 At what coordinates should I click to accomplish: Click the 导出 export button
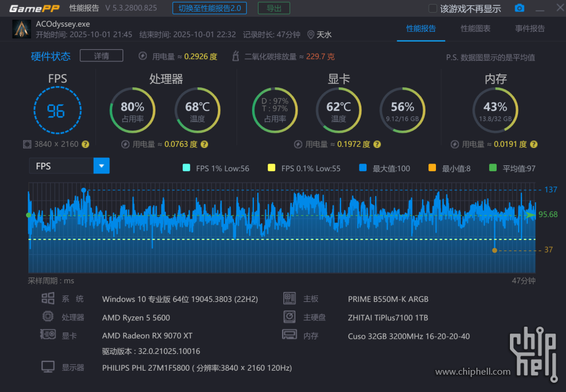coord(274,8)
